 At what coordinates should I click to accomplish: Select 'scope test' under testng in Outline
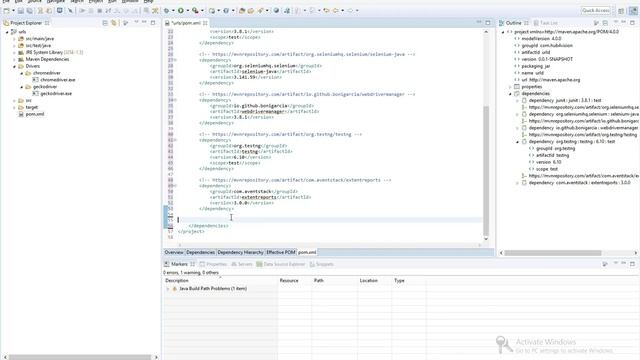[x=547, y=169]
